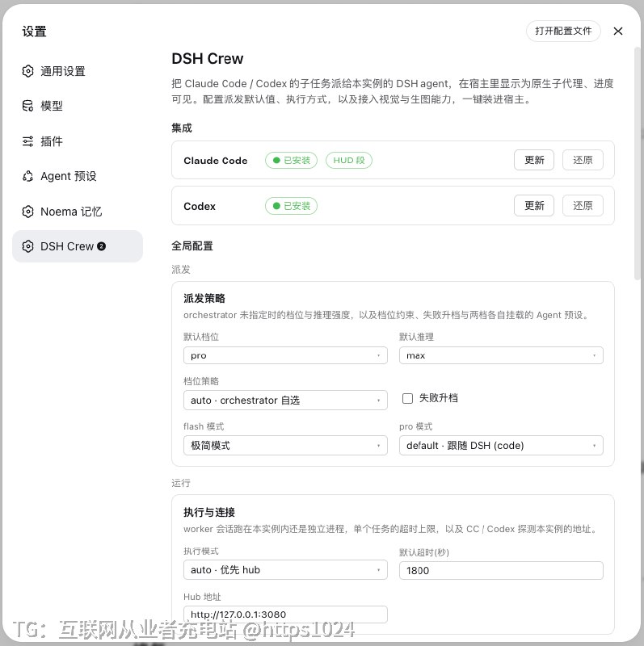
Task: Open the 默认档位 dropdown showing pro
Action: tap(285, 355)
